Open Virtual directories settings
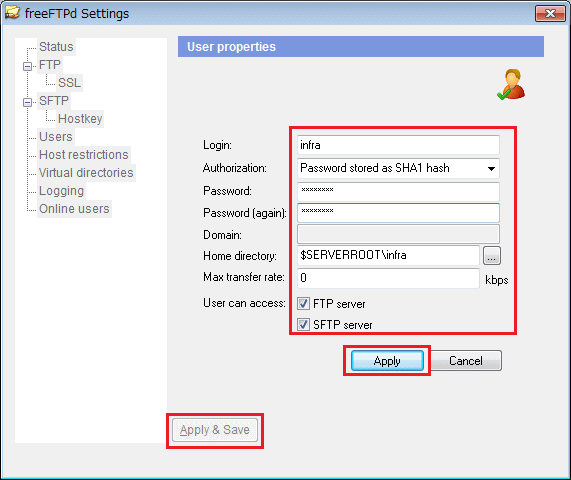This screenshot has width=571, height=480. [x=86, y=173]
